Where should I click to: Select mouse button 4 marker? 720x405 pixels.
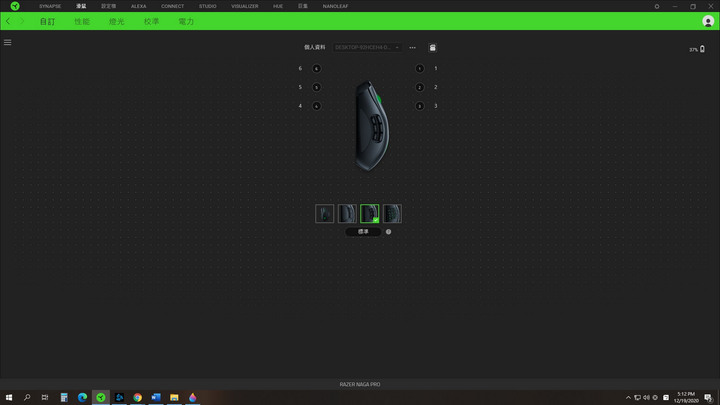[x=316, y=106]
